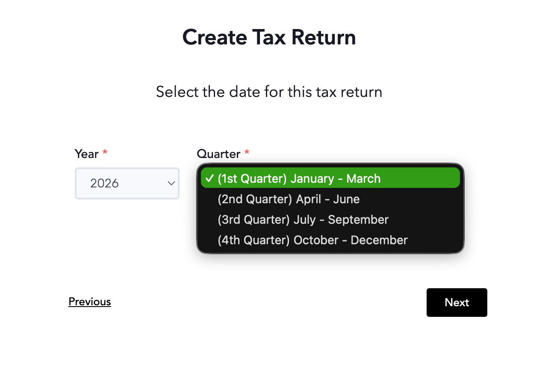Click the 'Select the date' instruction text

pyautogui.click(x=269, y=92)
